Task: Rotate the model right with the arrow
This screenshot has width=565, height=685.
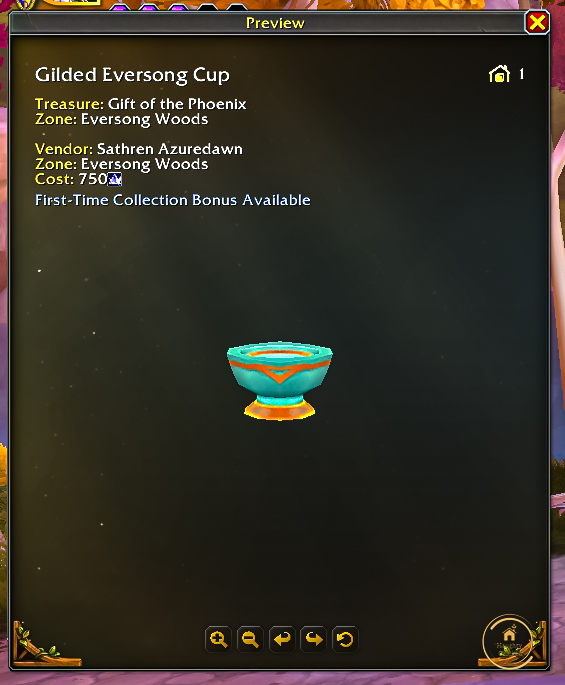Action: click(x=313, y=639)
